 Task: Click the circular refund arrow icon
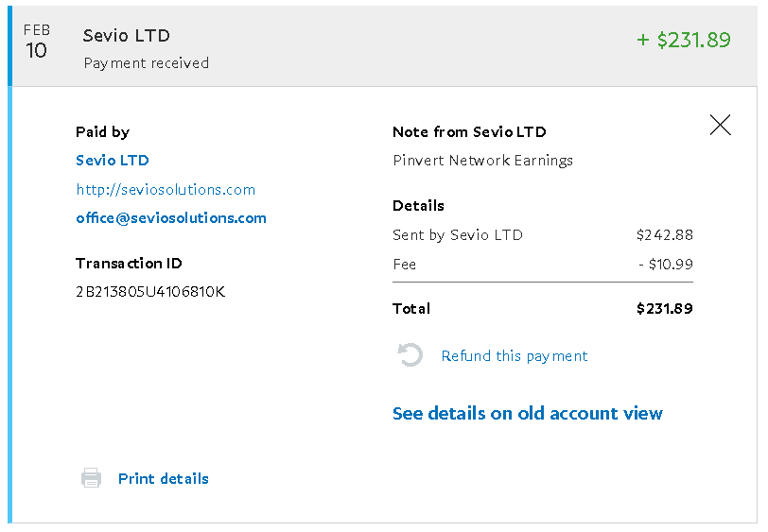point(410,355)
